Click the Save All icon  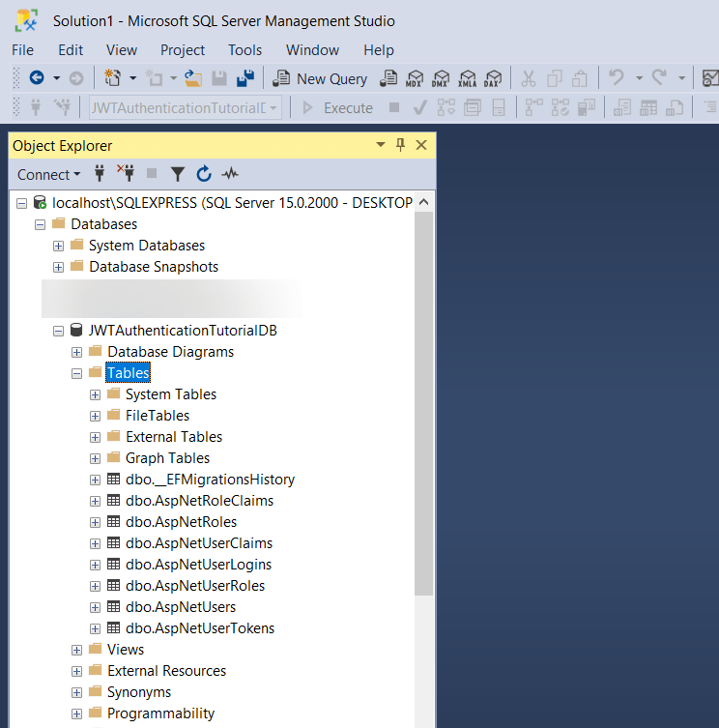(245, 78)
